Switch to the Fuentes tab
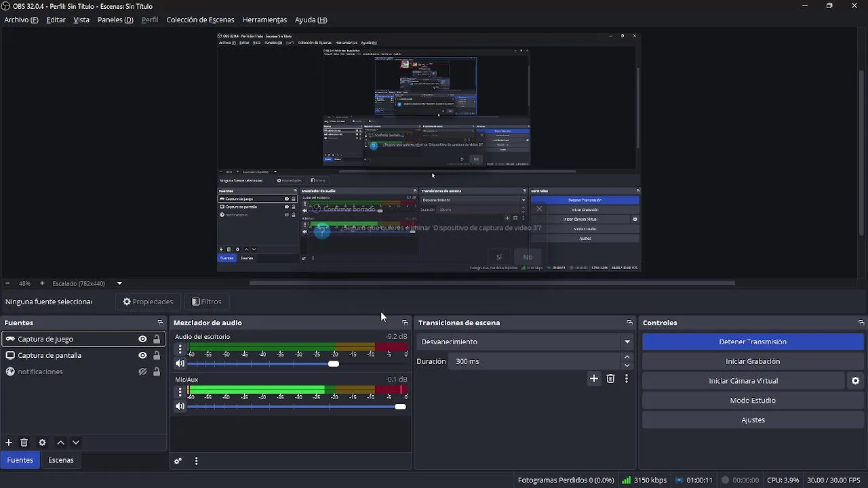The image size is (868, 488). pos(20,460)
